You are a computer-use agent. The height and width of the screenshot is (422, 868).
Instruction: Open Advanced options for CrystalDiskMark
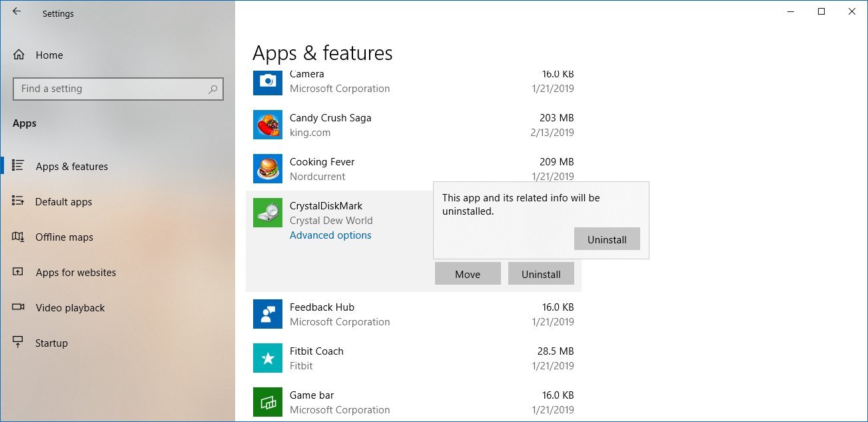click(x=330, y=235)
